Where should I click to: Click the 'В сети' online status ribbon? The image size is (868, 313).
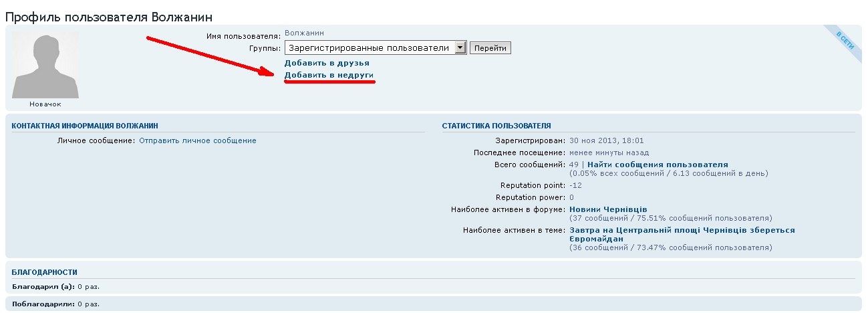pos(845,37)
